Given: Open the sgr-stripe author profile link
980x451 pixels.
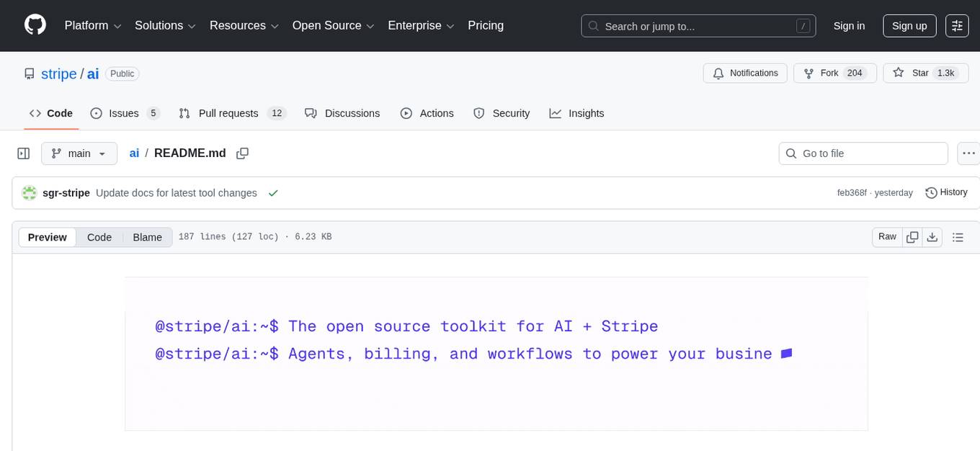Looking at the screenshot, I should (66, 193).
